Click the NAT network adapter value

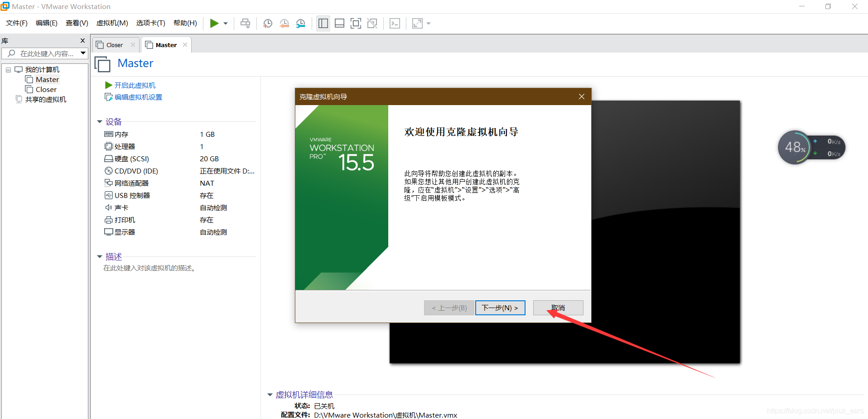click(x=207, y=183)
